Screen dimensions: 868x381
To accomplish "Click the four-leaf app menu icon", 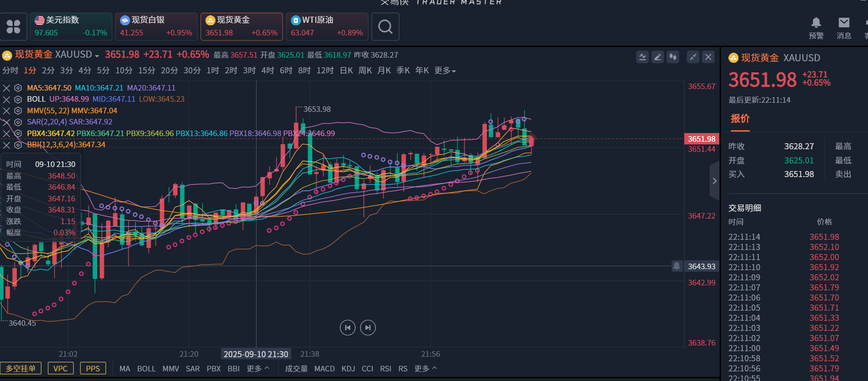I will [14, 27].
